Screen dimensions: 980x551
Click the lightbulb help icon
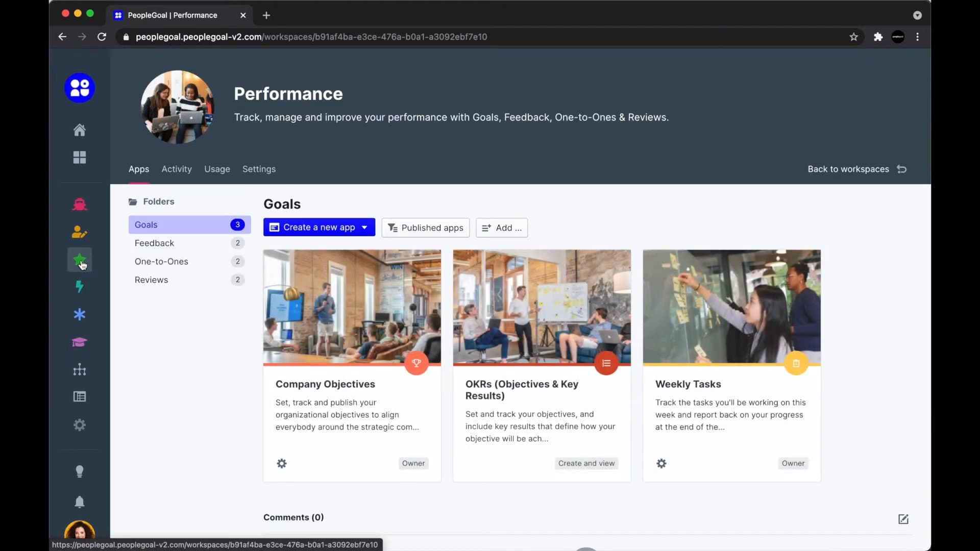point(79,471)
